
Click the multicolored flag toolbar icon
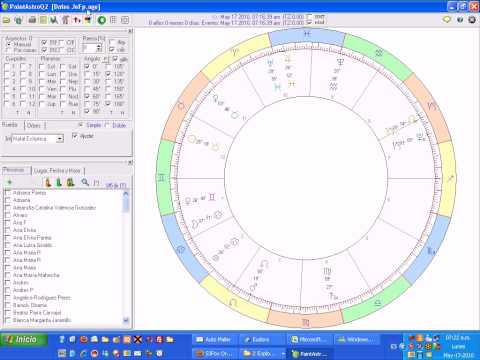pyautogui.click(x=88, y=20)
